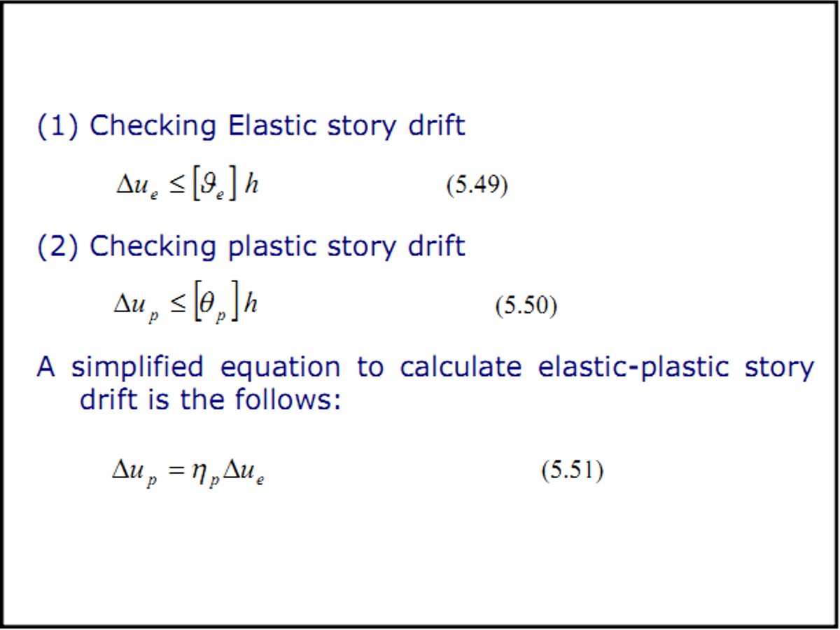Select the Δu_e term left of equation 5.49
840x630 pixels.
point(137,188)
